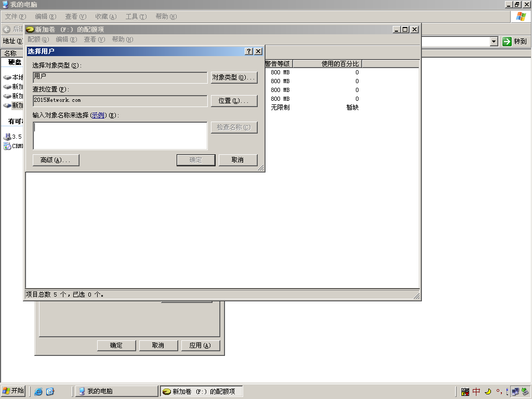532x399 pixels.
Task: Switch to 新加卷 (F:) 的配额项 taskbar button
Action: 202,391
